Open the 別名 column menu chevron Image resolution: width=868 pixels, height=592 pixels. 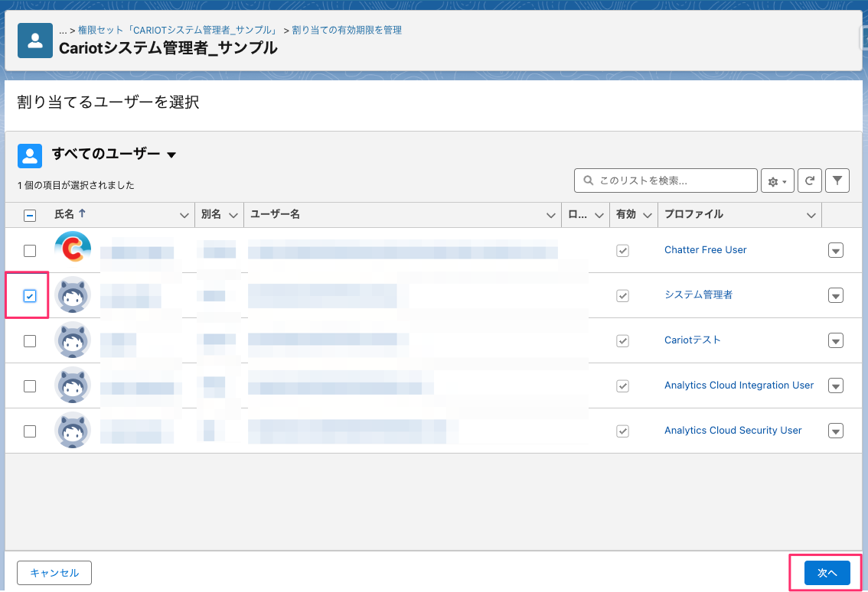233,215
